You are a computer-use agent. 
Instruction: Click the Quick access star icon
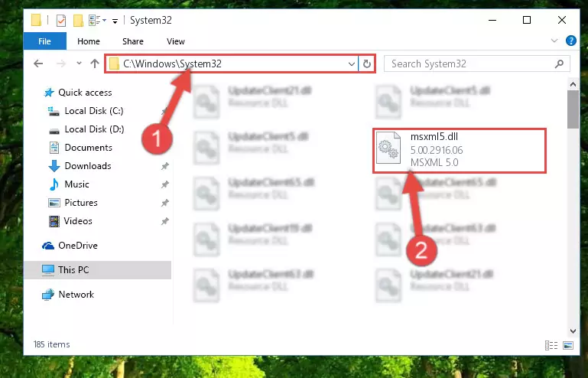(x=49, y=93)
